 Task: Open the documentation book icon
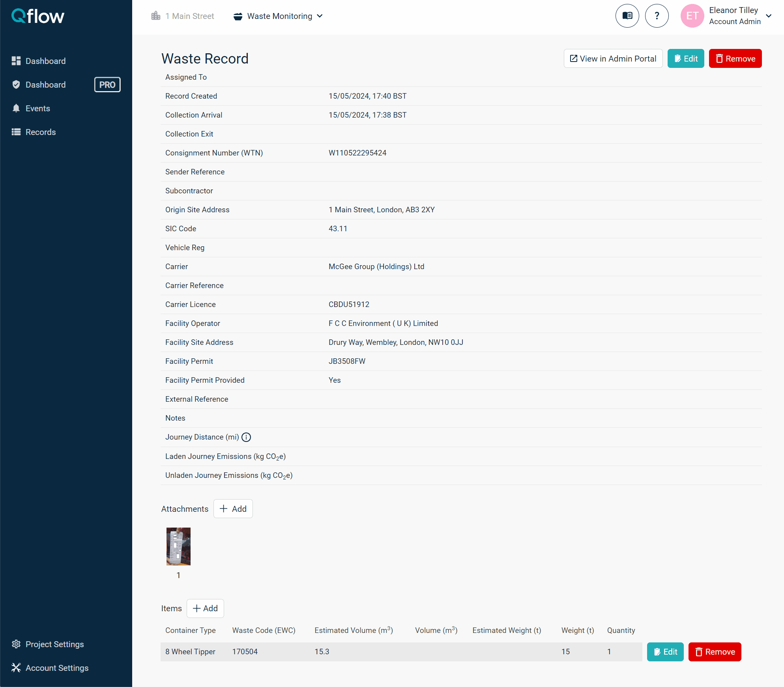pyautogui.click(x=627, y=16)
